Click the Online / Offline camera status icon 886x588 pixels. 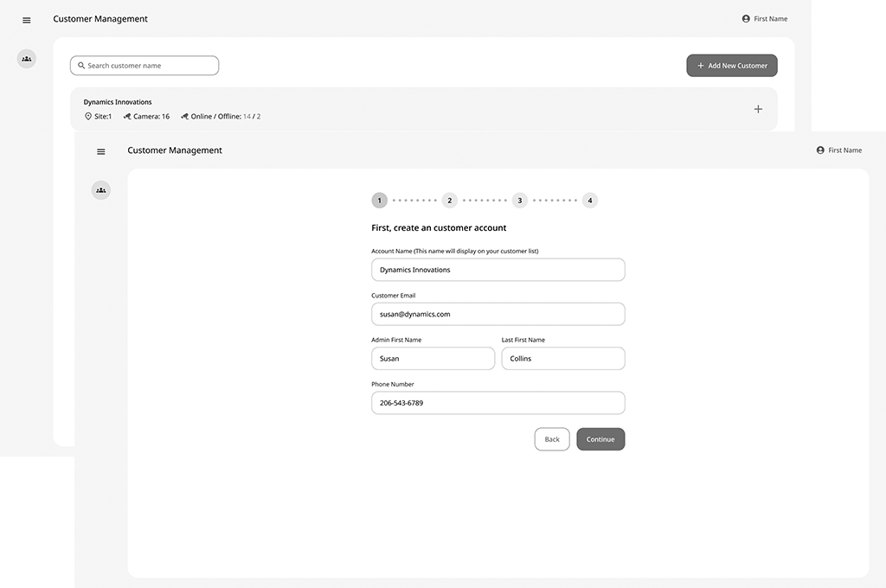[x=184, y=116]
